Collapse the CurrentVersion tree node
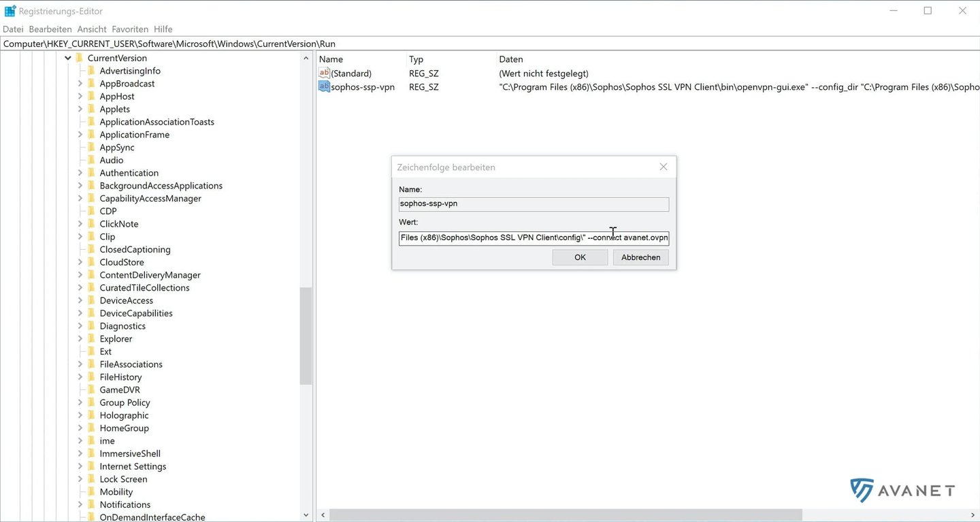The image size is (980, 522). pos(68,58)
